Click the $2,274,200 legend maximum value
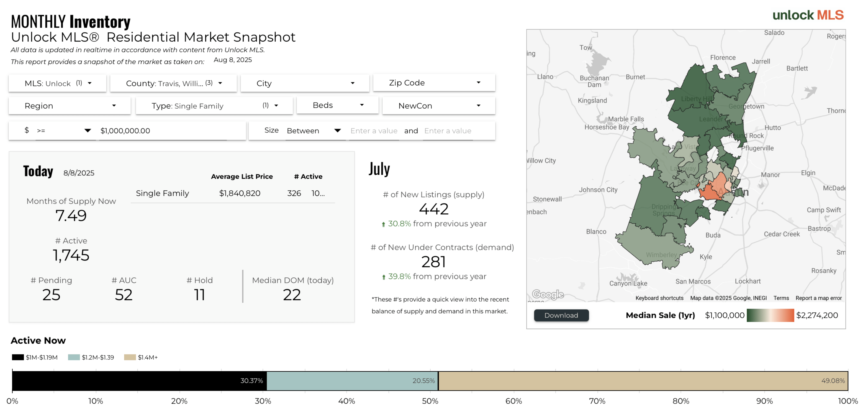The image size is (868, 414). click(x=817, y=315)
